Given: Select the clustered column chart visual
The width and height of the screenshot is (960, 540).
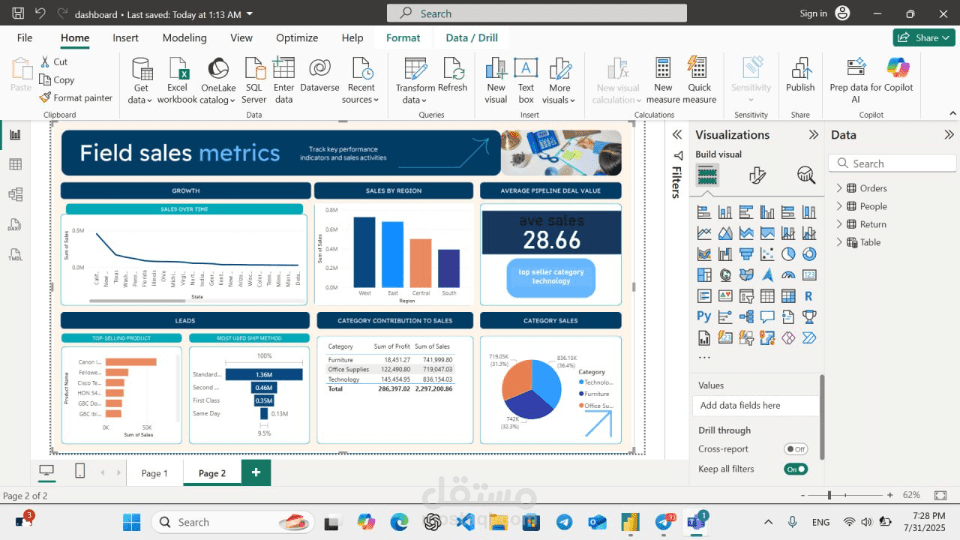Looking at the screenshot, I should point(767,212).
